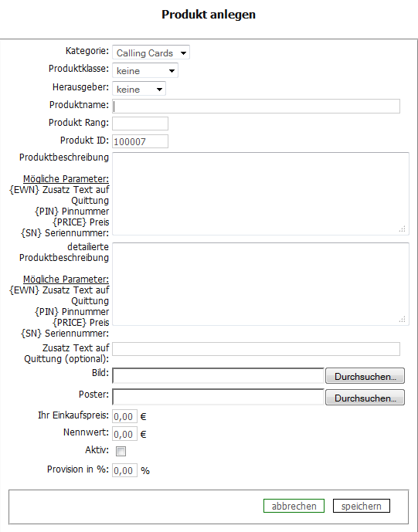Image resolution: width=418 pixels, height=532 pixels.
Task: Expand the Produktklasse dropdown
Action: pos(145,70)
